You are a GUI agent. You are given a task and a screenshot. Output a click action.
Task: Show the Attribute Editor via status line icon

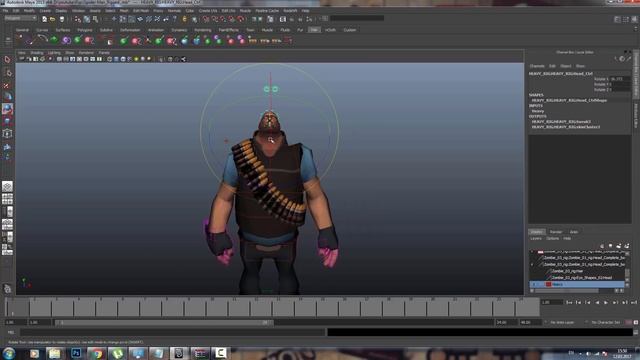tap(618, 19)
